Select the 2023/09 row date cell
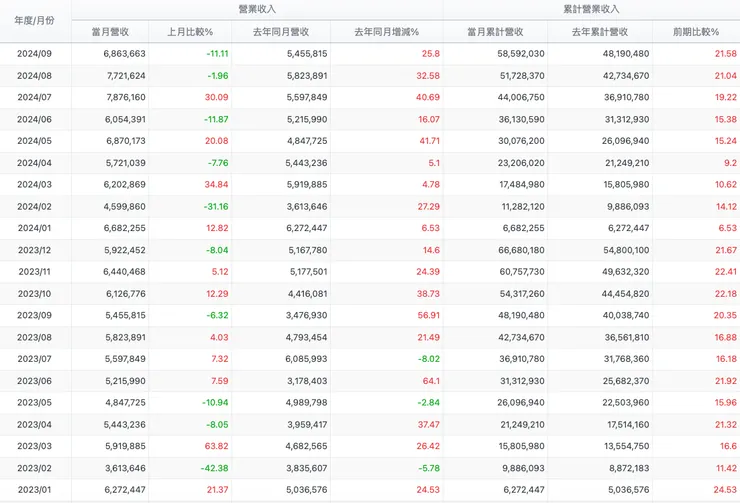Viewport: 740px width, 503px height. coord(34,315)
